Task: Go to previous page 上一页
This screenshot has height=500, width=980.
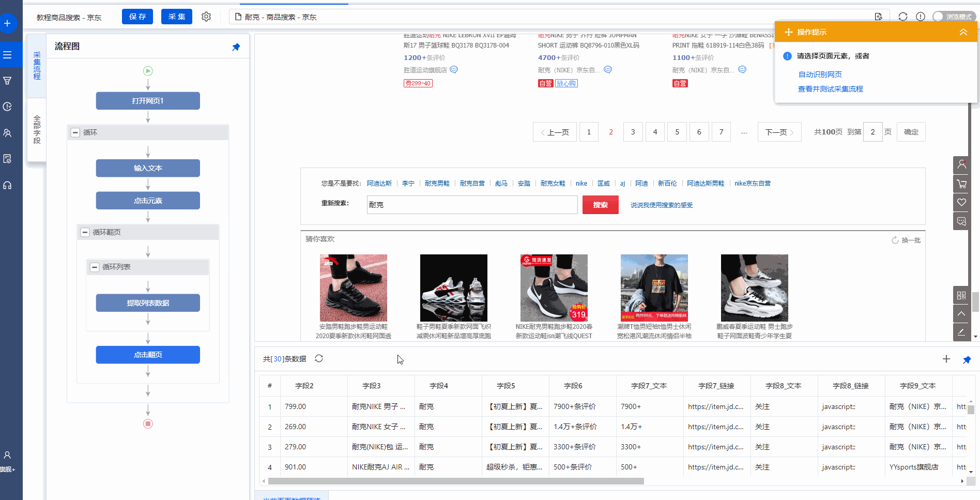Action: 555,132
